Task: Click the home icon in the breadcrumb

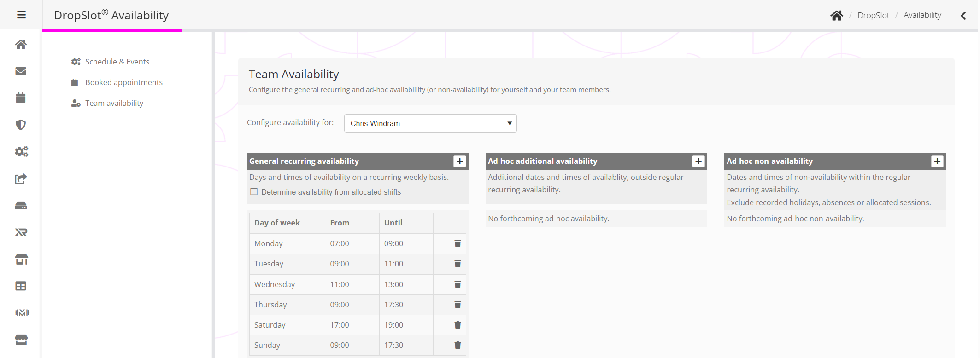Action: click(x=836, y=16)
